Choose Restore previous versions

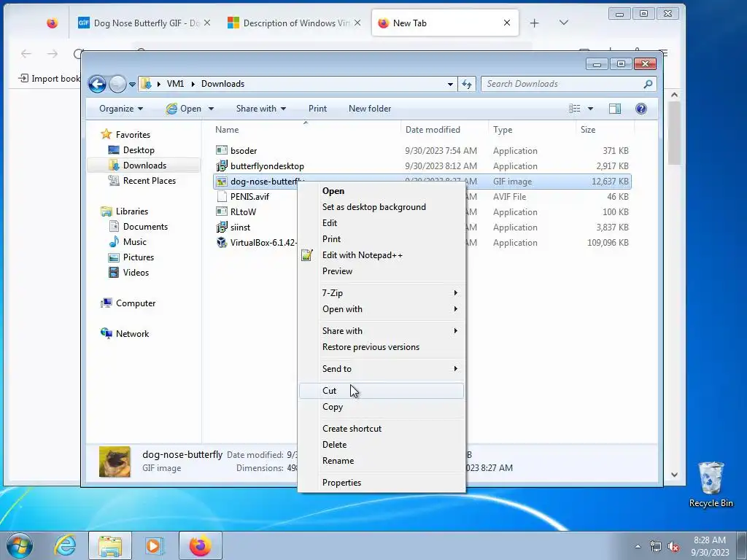coord(381,346)
